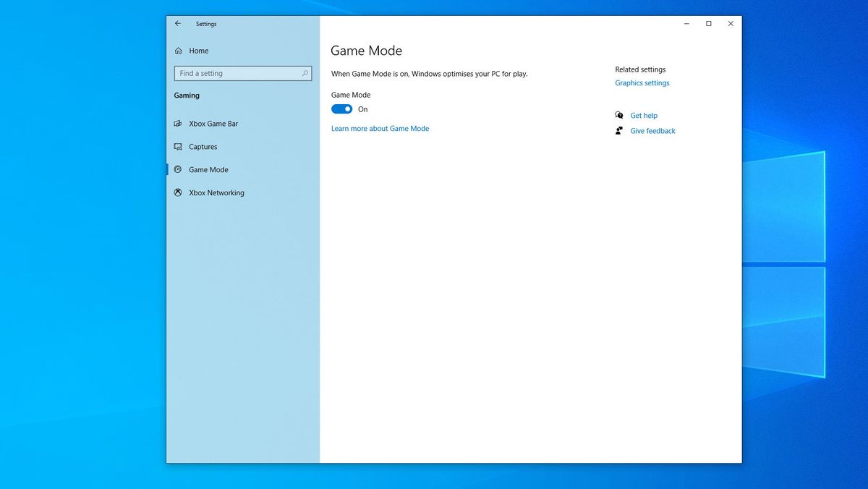Image resolution: width=868 pixels, height=489 pixels.
Task: Open the Gaming section
Action: pos(187,95)
